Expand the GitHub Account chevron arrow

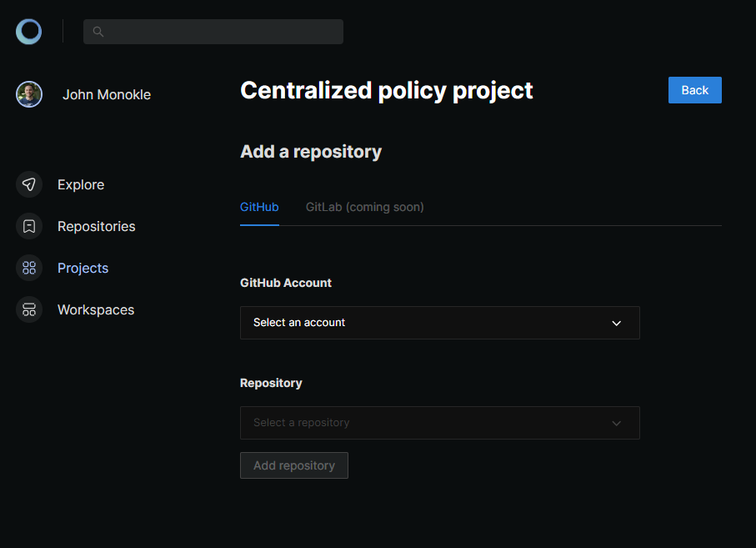tap(617, 323)
